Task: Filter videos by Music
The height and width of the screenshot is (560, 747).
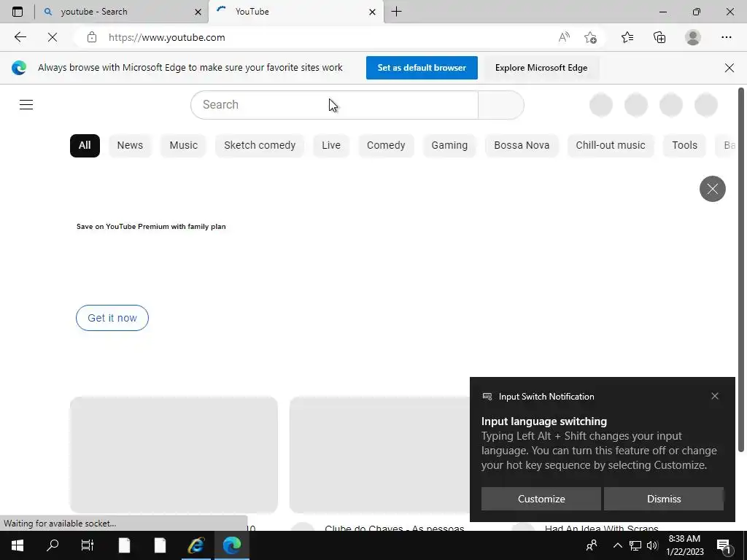Action: click(x=183, y=145)
